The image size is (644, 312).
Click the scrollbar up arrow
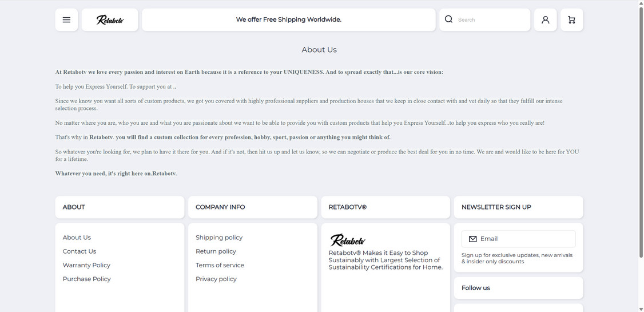[641, 3]
